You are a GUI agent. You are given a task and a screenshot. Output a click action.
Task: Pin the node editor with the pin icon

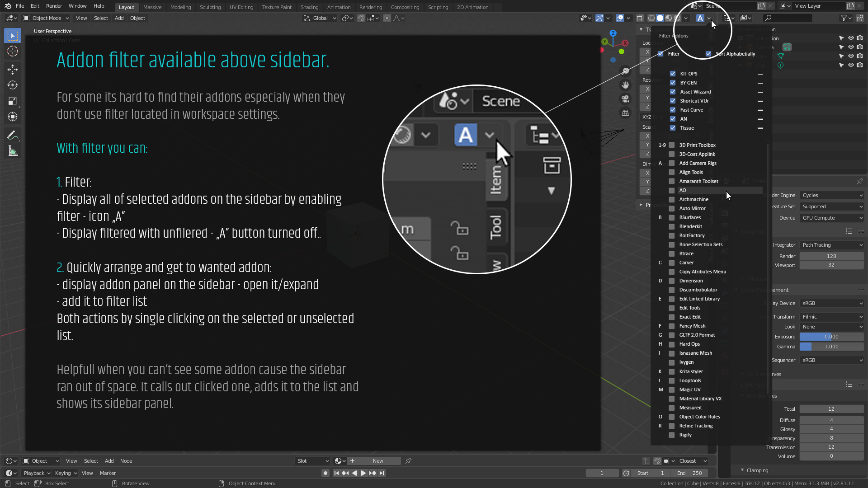pyautogui.click(x=408, y=461)
